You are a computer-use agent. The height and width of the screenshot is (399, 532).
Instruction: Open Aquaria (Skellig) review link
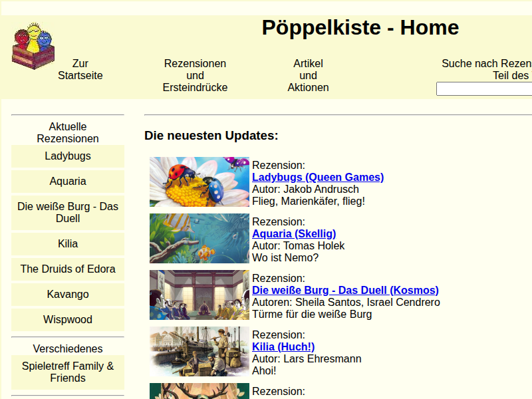[x=294, y=234]
